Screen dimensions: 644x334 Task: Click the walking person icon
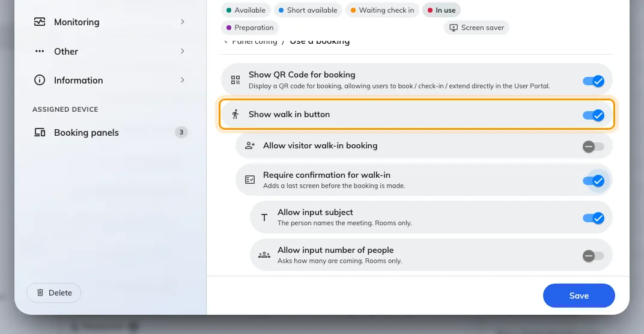point(235,114)
